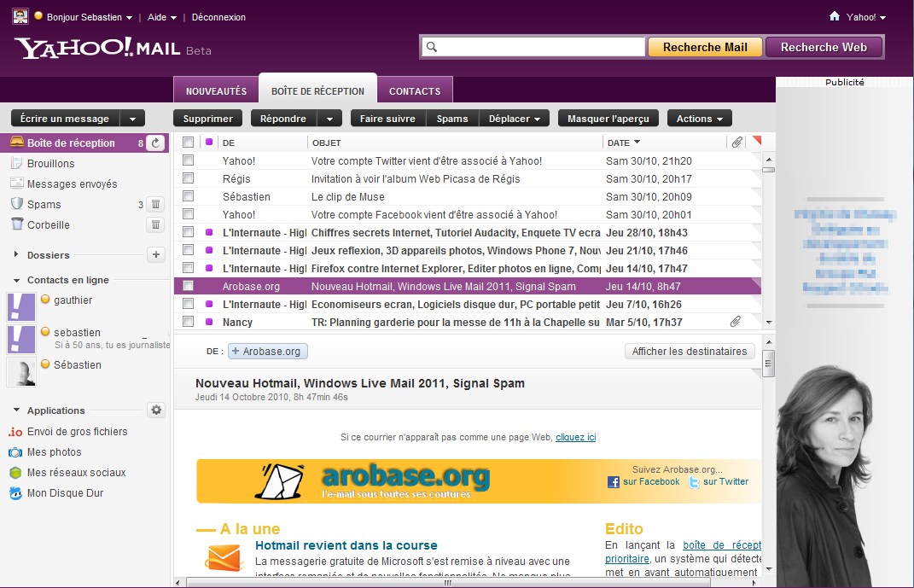Toggle the select-all messages checkbox
Image resolution: width=914 pixels, height=588 pixels.
pyautogui.click(x=189, y=143)
